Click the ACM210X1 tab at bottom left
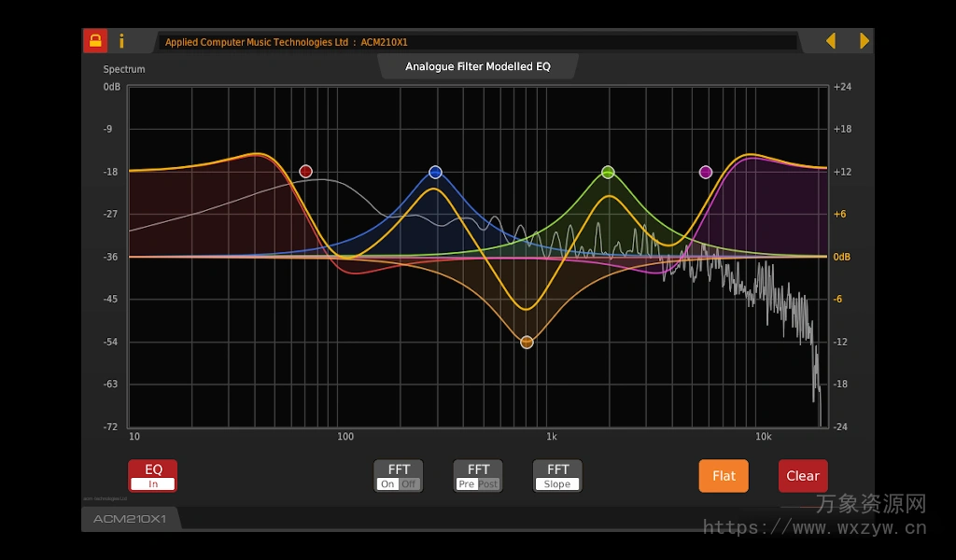 (x=129, y=520)
